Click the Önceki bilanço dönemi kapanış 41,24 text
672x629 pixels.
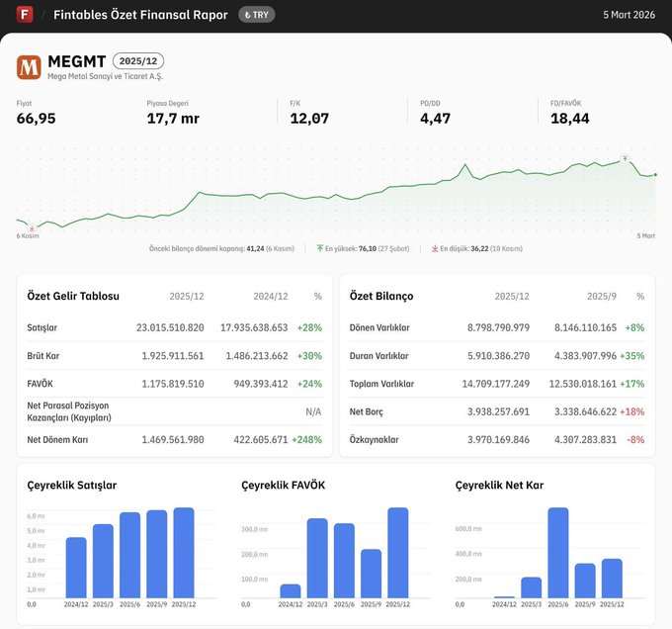click(x=221, y=248)
